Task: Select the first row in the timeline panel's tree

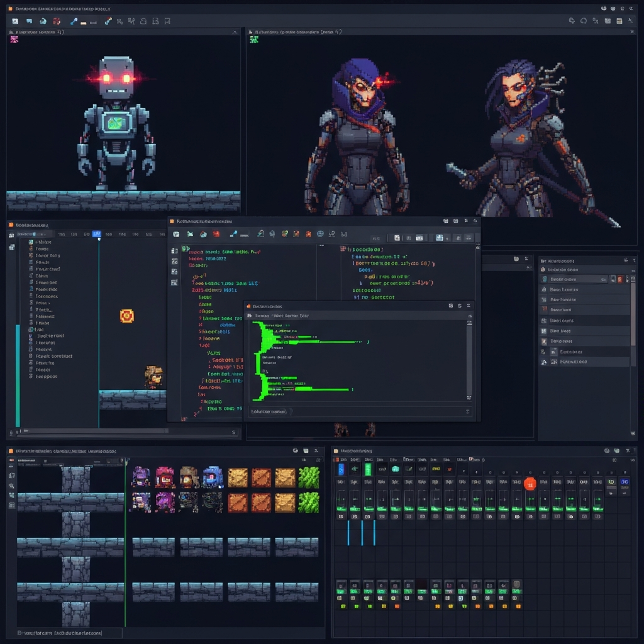Action: click(41, 242)
